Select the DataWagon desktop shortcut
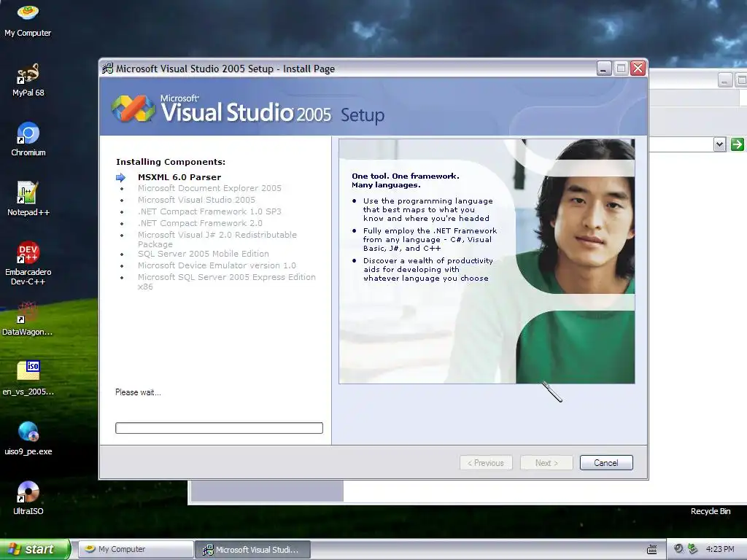This screenshot has width=747, height=560. click(x=28, y=319)
